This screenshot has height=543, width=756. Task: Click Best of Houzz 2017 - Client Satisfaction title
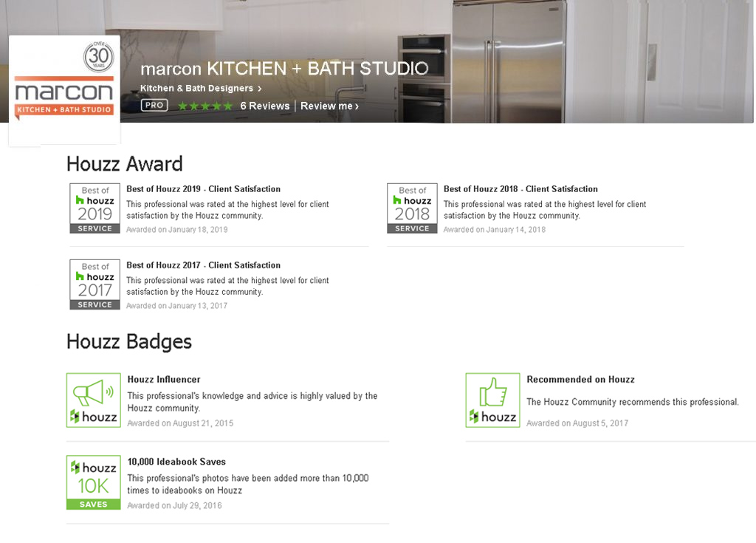click(203, 265)
